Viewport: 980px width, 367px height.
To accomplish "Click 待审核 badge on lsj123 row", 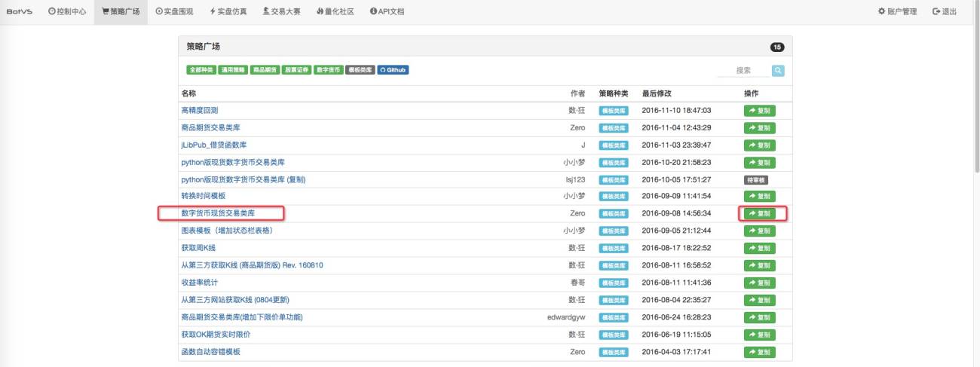I will 756,180.
